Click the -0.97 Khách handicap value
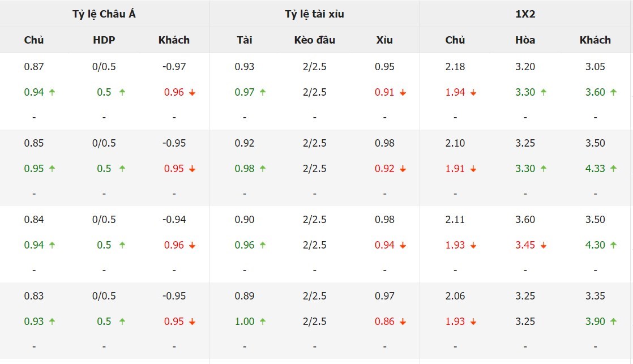633x364 pixels. pos(174,67)
